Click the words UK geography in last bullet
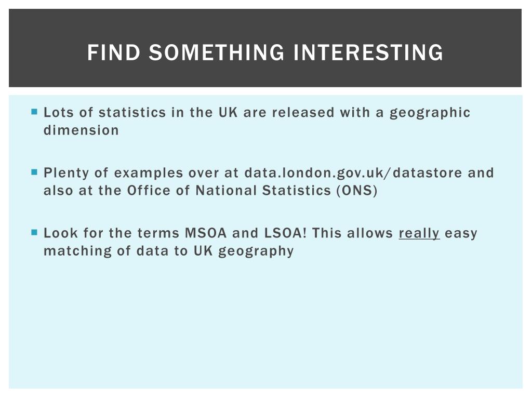 (x=244, y=252)
